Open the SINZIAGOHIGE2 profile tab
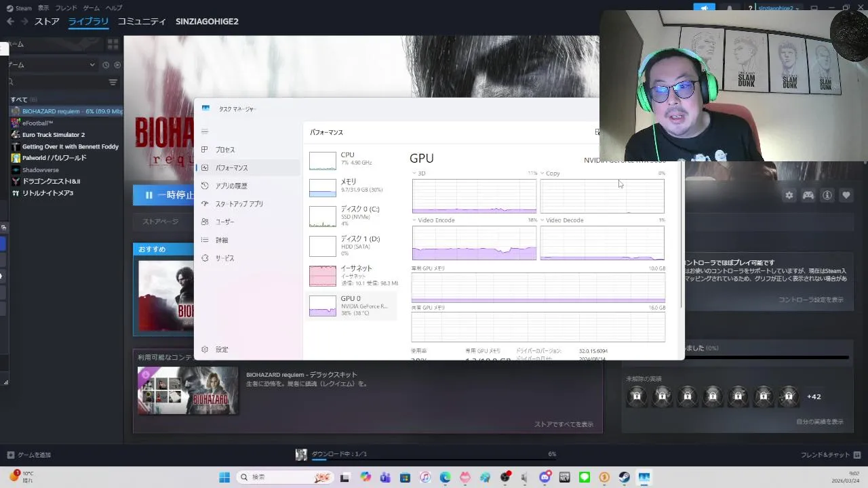Viewport: 868px width, 488px height. pos(207,21)
